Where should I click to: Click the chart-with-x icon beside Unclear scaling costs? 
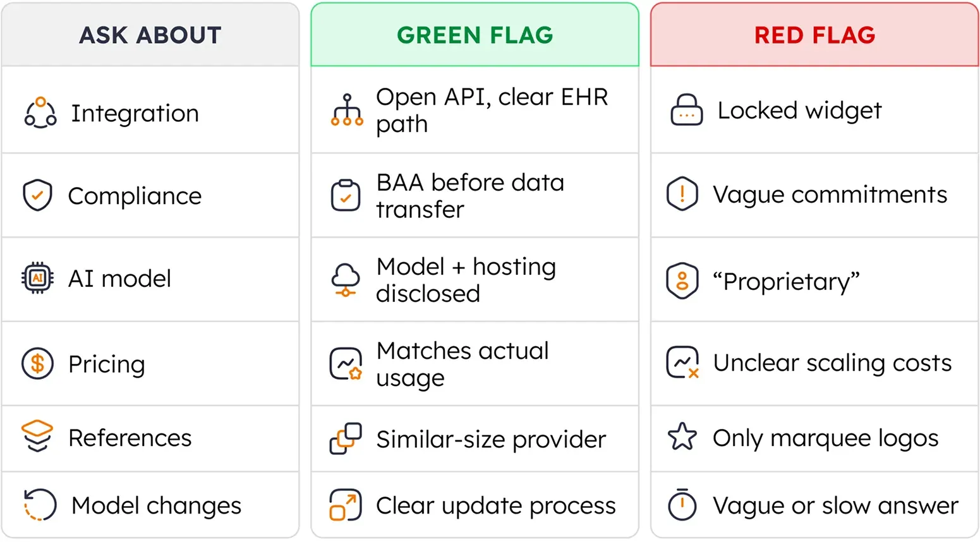[683, 363]
